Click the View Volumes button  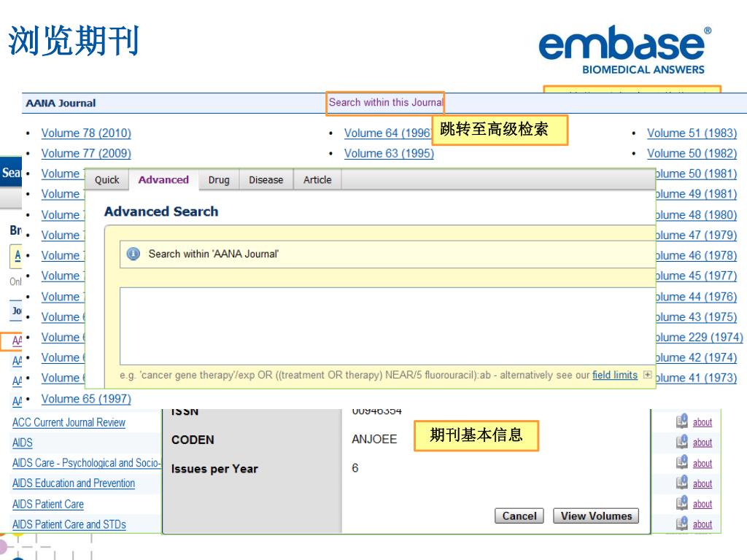coord(596,516)
